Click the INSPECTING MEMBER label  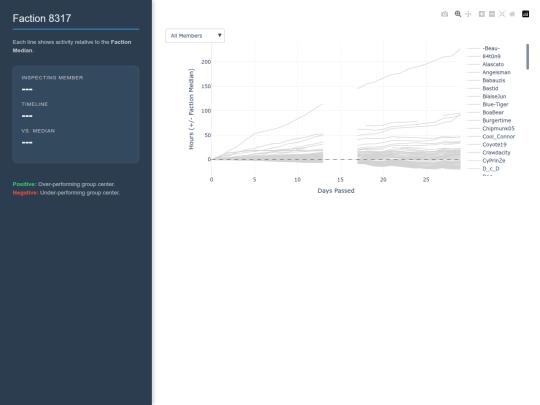[52, 78]
